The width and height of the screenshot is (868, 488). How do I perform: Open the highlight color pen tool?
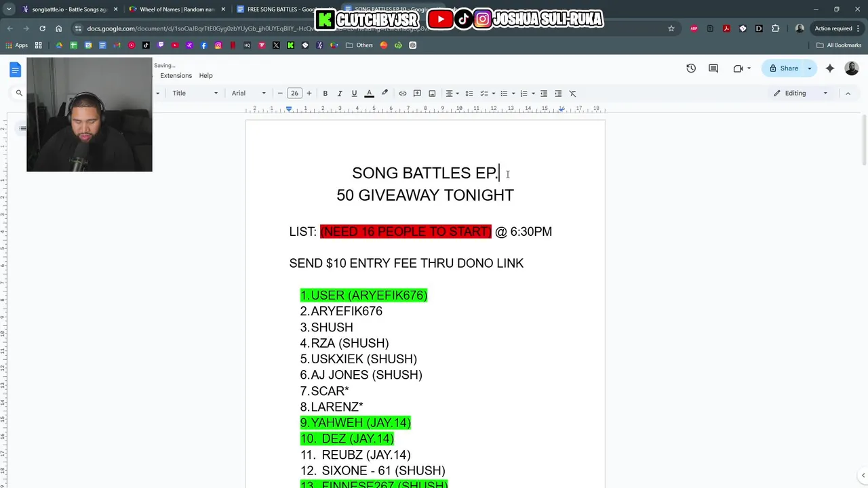pos(384,93)
